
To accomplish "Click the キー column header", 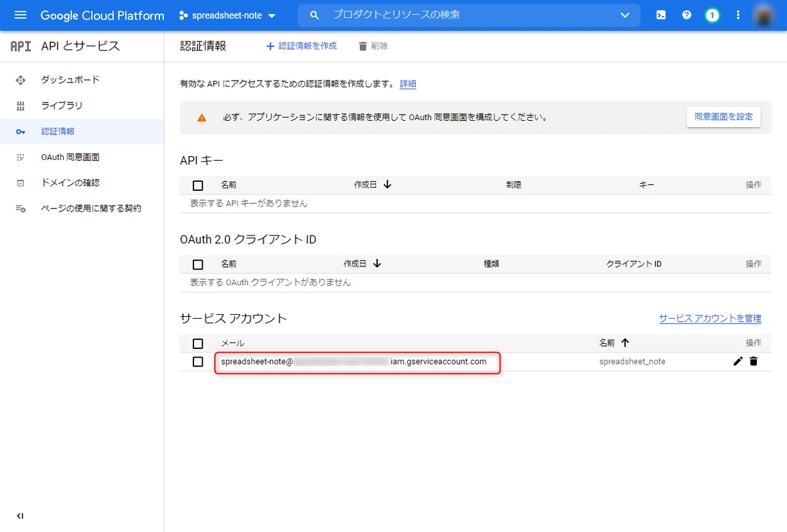I will 647,185.
